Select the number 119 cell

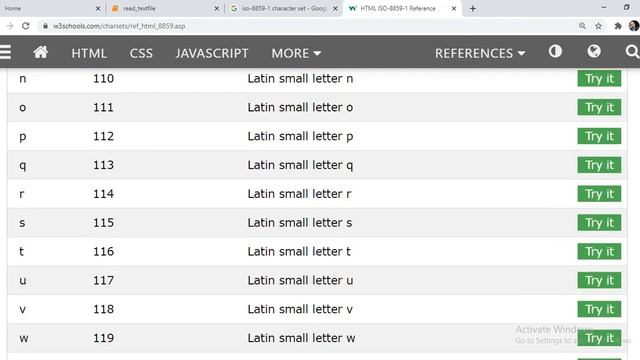pos(103,338)
